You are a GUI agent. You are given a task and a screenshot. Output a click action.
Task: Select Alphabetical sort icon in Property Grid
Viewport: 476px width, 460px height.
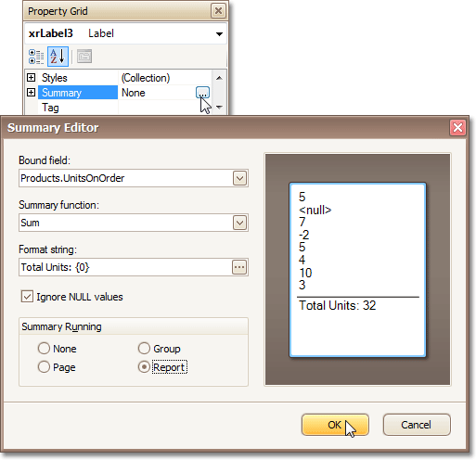(58, 57)
